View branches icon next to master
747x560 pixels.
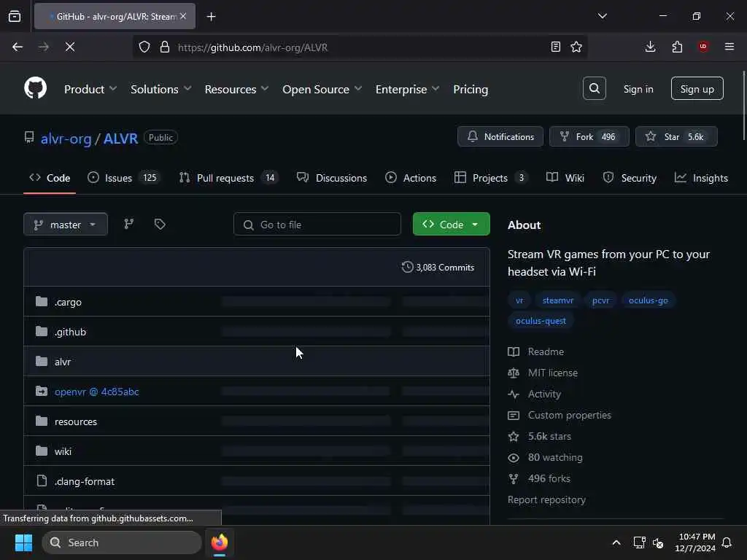(x=128, y=224)
